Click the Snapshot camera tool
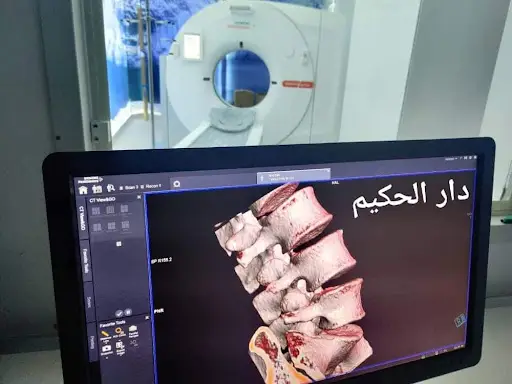 [x=107, y=350]
